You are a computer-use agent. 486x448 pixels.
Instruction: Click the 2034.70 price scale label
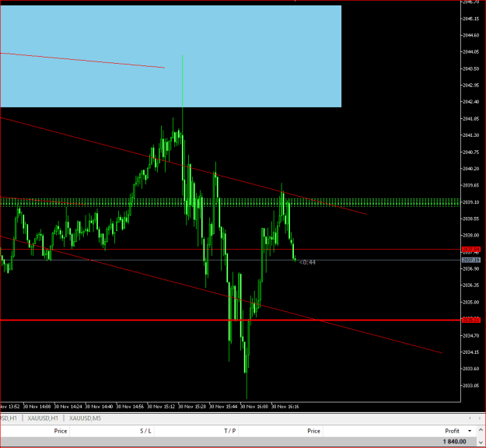[470, 335]
